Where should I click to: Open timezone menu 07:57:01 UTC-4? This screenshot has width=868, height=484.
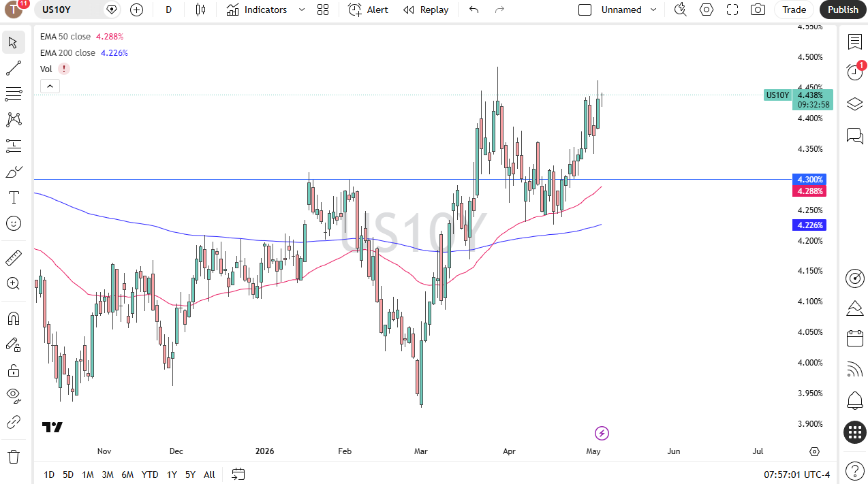(x=797, y=474)
